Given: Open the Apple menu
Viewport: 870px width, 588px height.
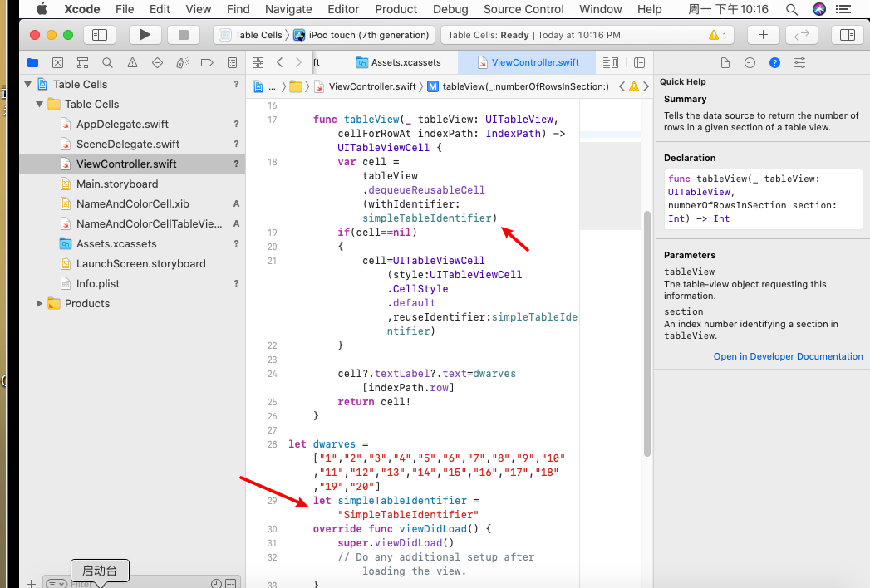Looking at the screenshot, I should click(42, 9).
